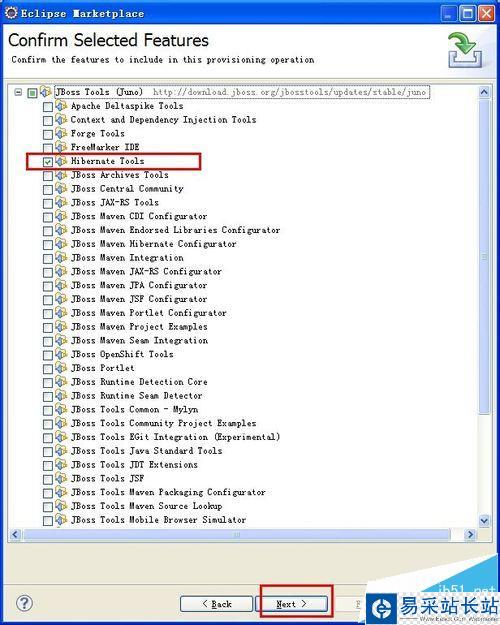This screenshot has width=500, height=625.
Task: Click the horizontal scrollbar left arrow
Action: click(x=15, y=535)
